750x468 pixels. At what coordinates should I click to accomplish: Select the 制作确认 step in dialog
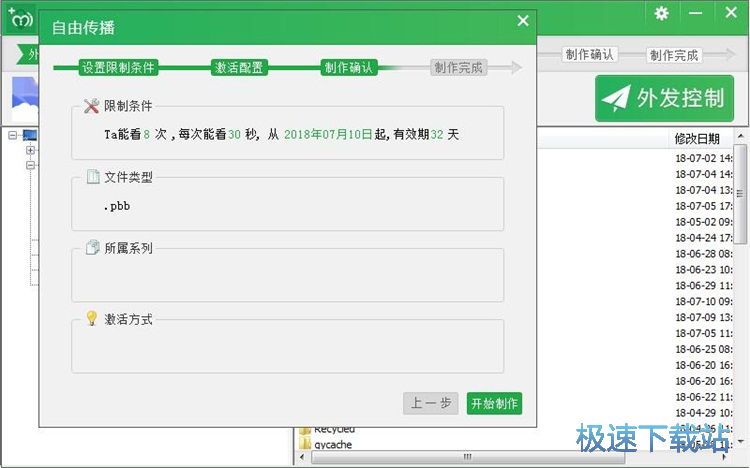348,67
